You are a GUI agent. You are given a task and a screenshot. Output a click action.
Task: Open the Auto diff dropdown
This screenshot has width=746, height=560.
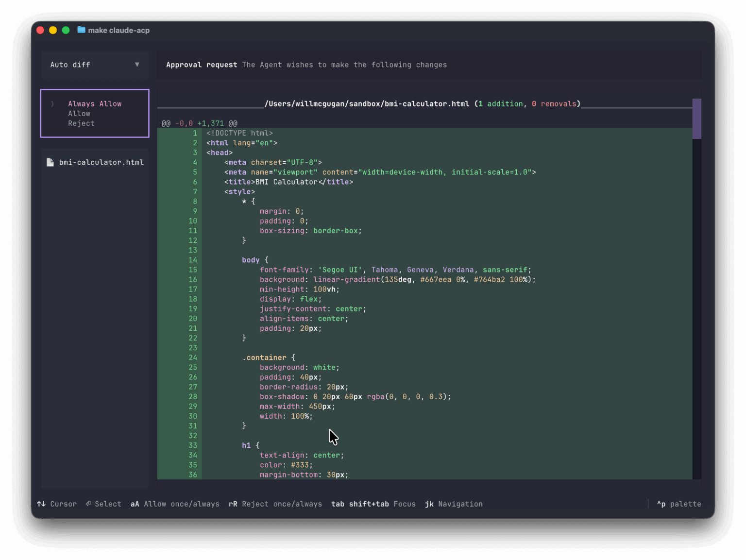pyautogui.click(x=94, y=64)
